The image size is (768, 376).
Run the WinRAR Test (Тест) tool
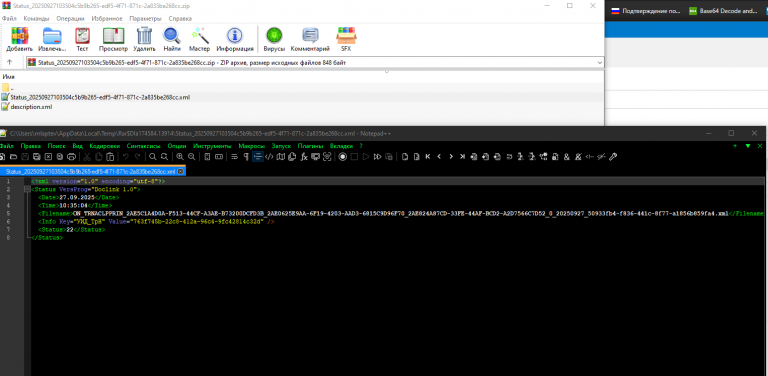tap(82, 39)
